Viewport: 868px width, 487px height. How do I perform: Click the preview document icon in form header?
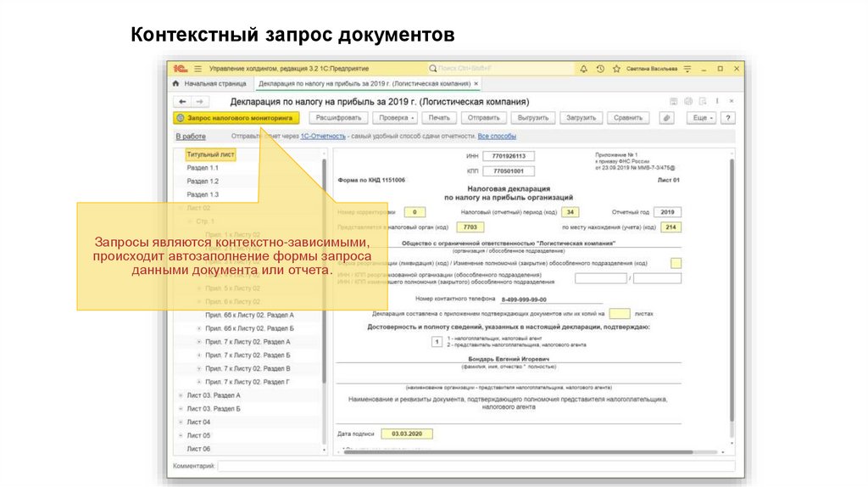pyautogui.click(x=703, y=102)
